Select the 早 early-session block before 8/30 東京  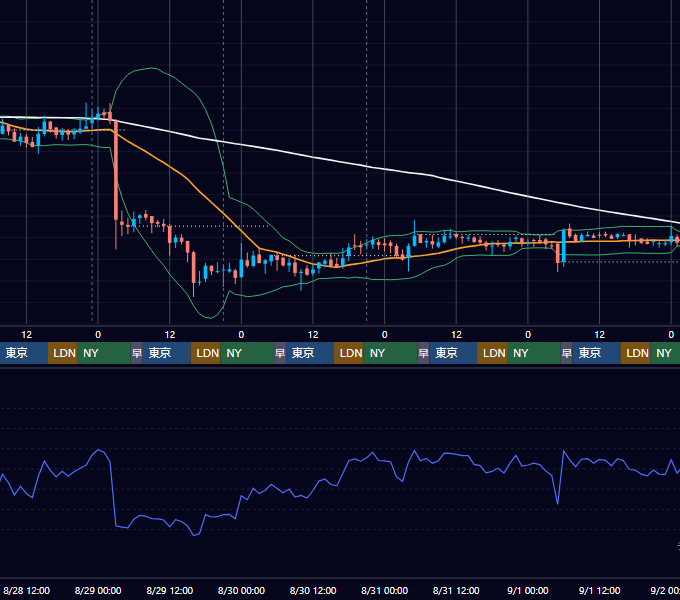click(x=280, y=353)
